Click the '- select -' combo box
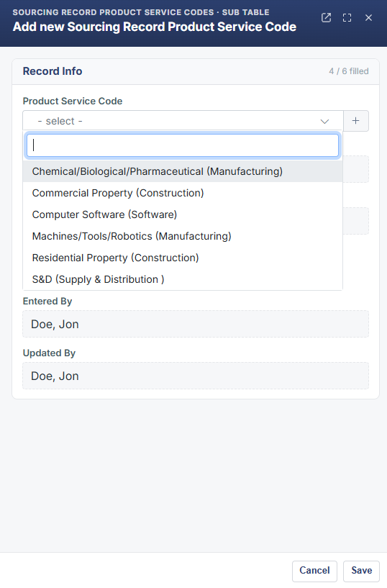The height and width of the screenshot is (588, 387). 183,121
